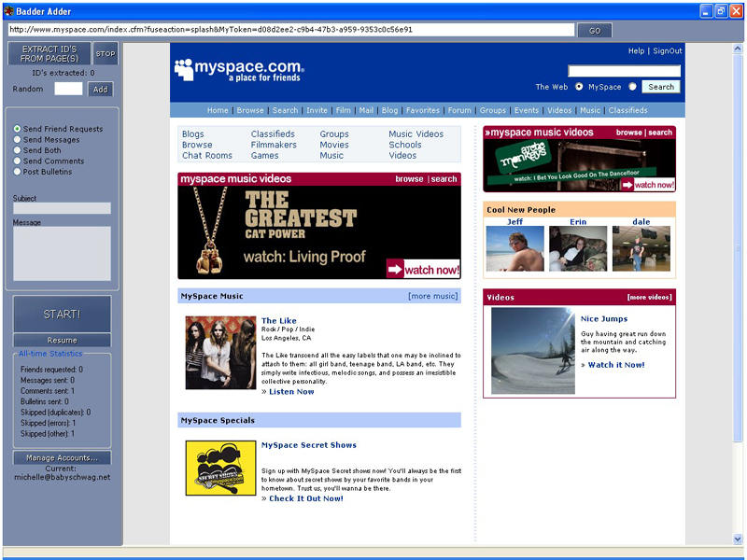Open Erin's profile photo
Image resolution: width=747 pixels, height=560 pixels.
pos(578,248)
